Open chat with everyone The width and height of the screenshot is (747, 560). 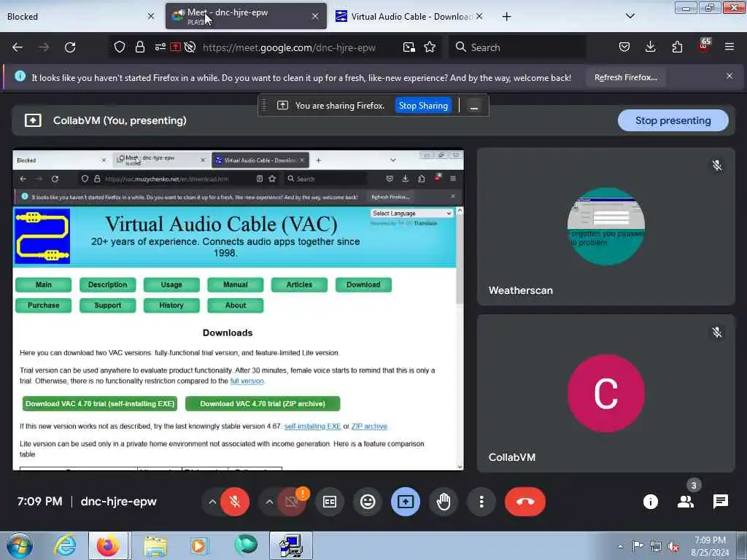720,502
